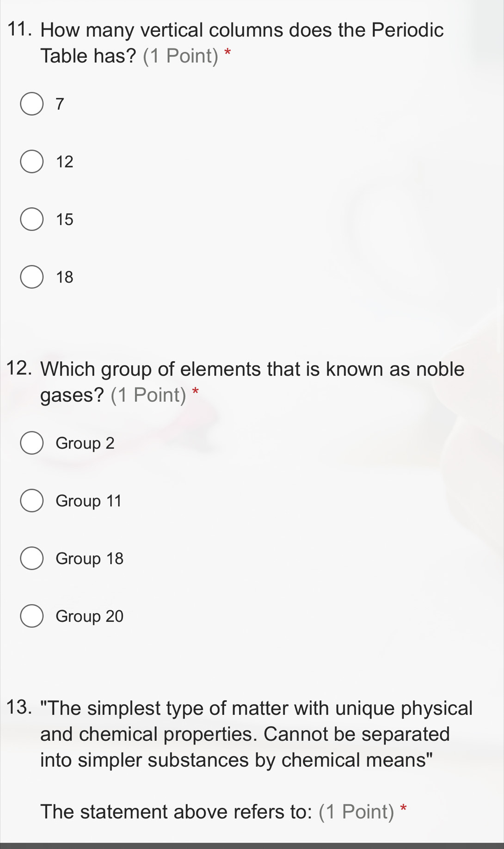
Task: Click the 'Group 20' label text
Action: pyautogui.click(x=90, y=616)
